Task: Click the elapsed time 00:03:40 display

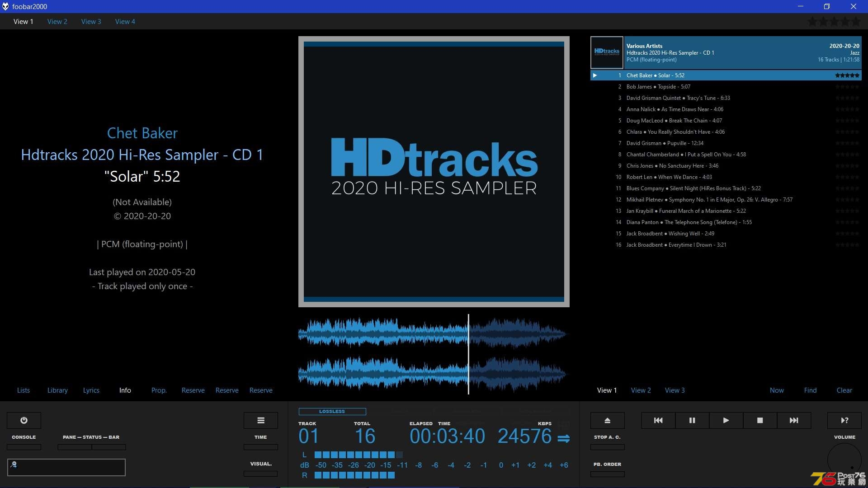Action: click(447, 436)
